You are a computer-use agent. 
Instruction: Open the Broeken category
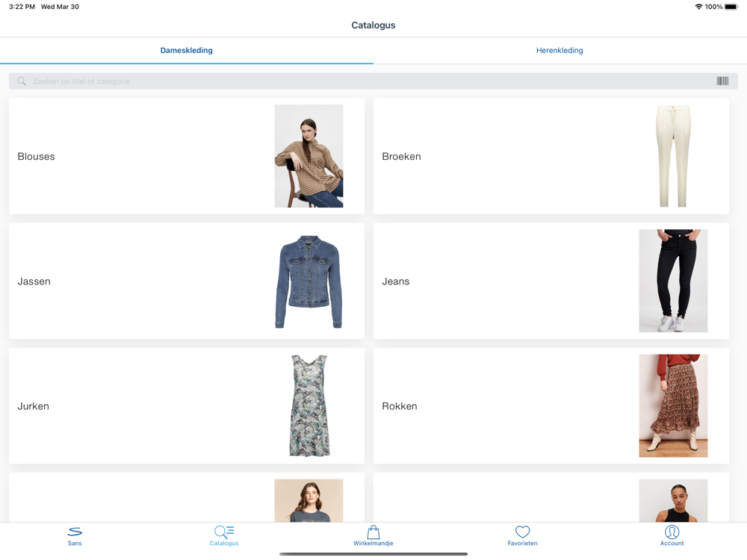pyautogui.click(x=551, y=156)
